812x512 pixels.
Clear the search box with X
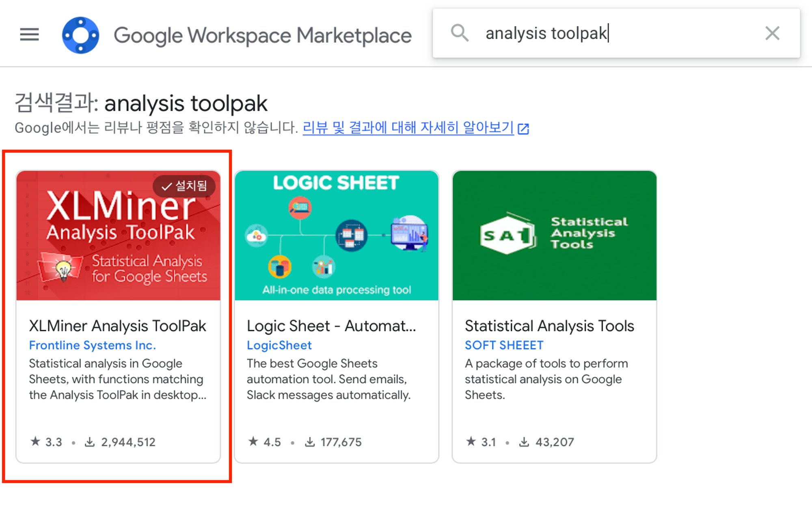tap(772, 33)
